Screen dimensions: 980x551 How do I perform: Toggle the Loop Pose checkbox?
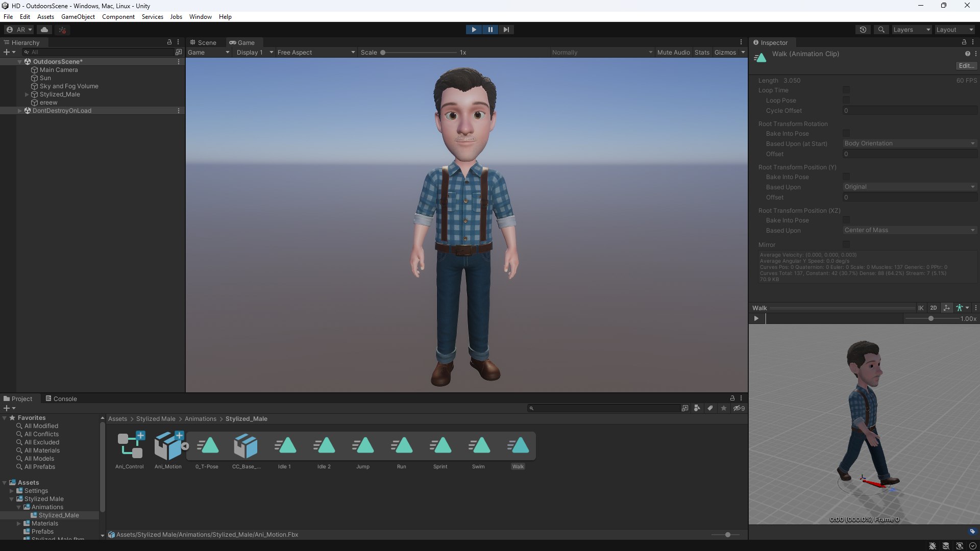pos(846,101)
